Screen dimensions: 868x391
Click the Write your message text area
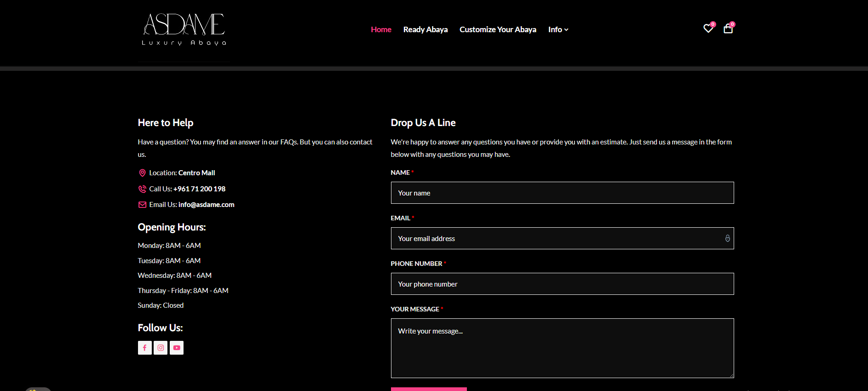tap(562, 348)
